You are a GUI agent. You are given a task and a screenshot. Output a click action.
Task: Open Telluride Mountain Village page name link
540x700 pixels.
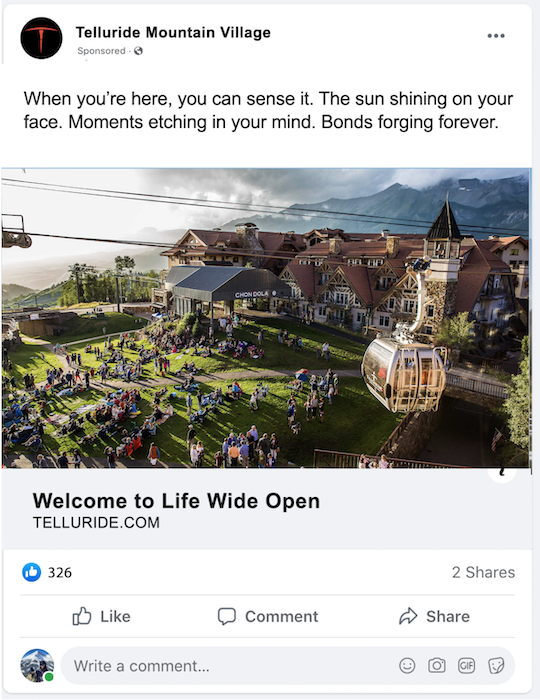point(173,33)
